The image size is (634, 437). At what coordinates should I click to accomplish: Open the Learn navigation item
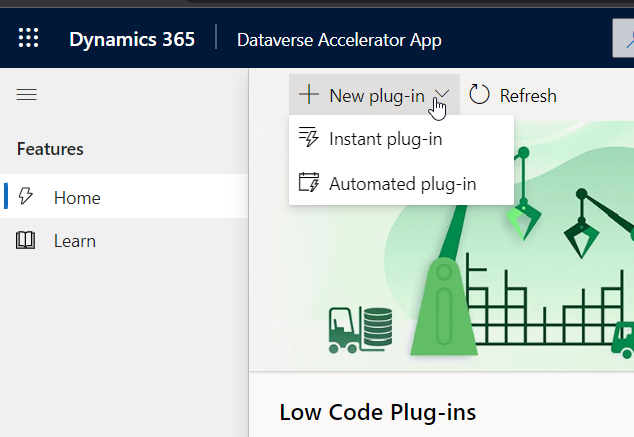75,241
